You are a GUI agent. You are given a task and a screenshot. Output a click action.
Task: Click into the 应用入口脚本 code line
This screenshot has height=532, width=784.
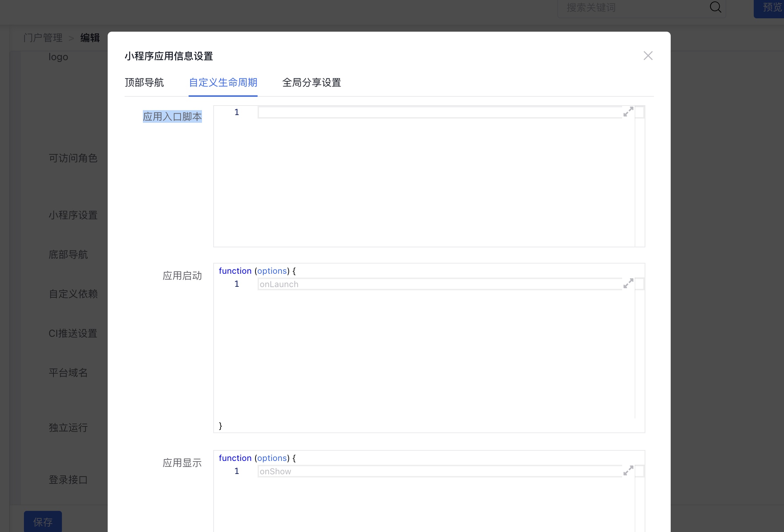tap(440, 112)
